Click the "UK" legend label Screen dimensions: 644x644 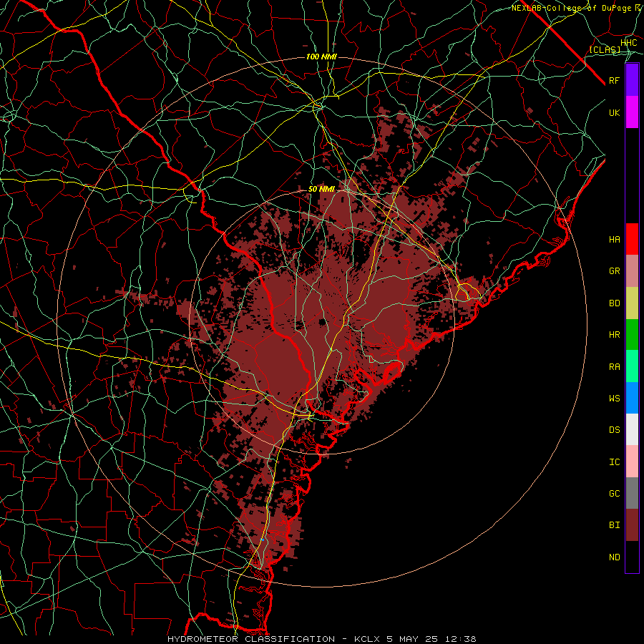(x=615, y=112)
